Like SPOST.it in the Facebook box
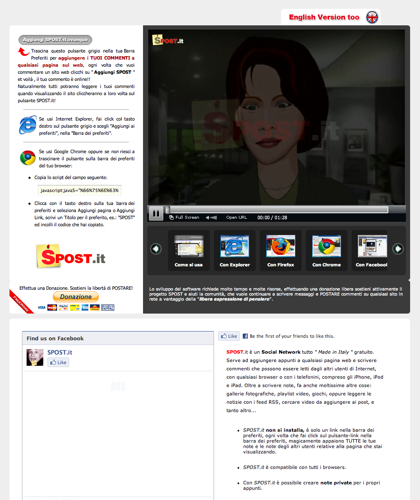Image resolution: width=420 pixels, height=500 pixels. pos(58,362)
